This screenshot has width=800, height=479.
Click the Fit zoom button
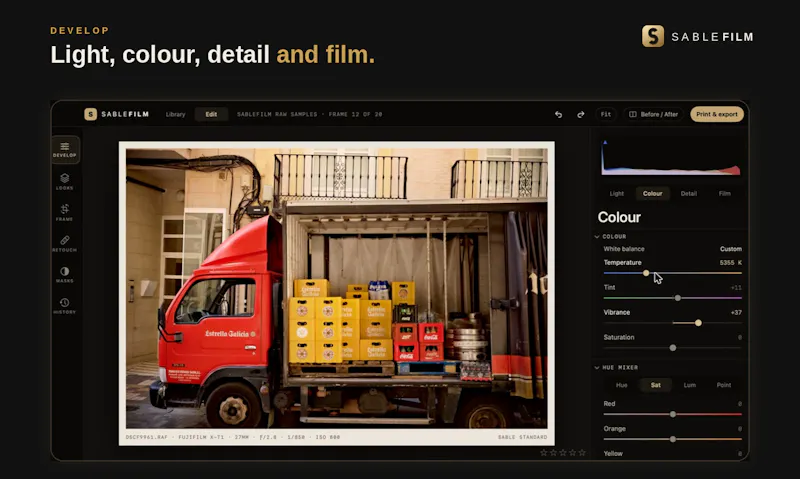tap(606, 114)
